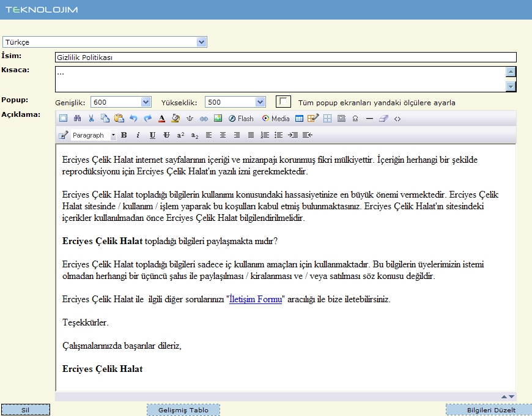Expand the Genişlik 600 dropdown

pos(146,102)
